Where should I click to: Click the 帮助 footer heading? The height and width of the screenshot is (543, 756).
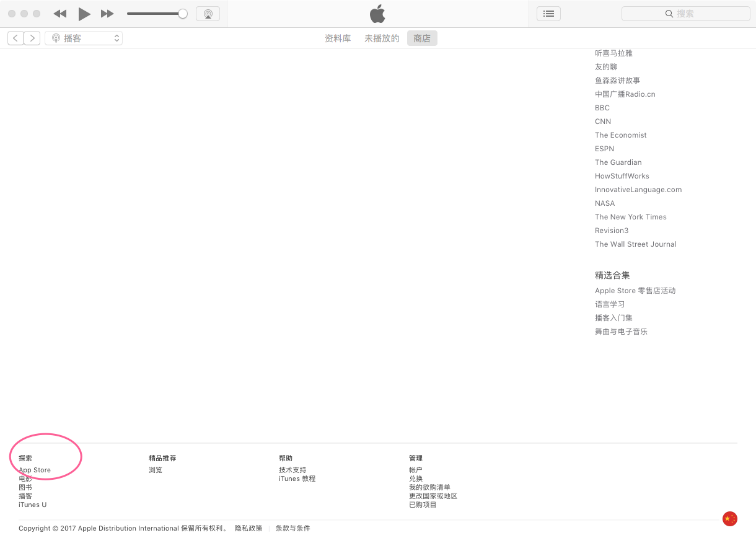pyautogui.click(x=286, y=458)
